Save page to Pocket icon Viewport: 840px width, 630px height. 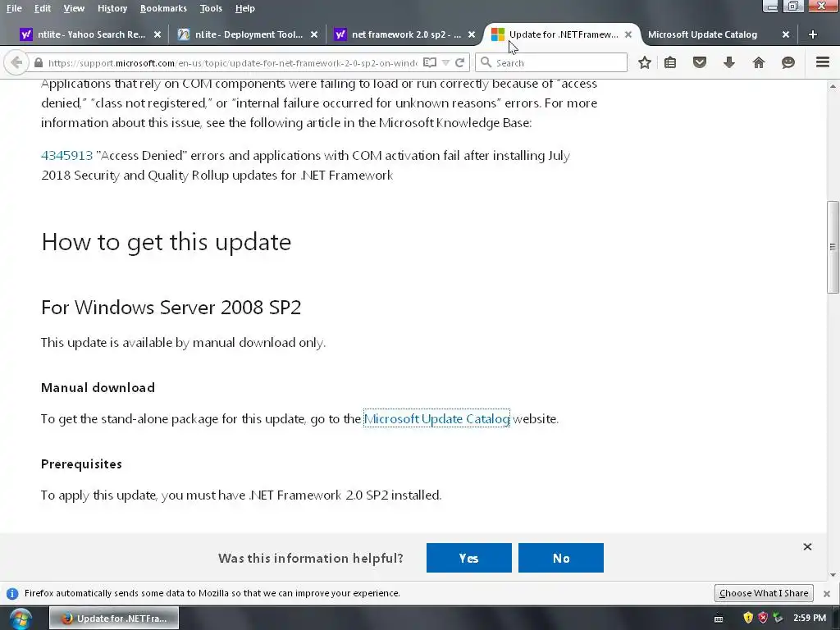point(699,62)
